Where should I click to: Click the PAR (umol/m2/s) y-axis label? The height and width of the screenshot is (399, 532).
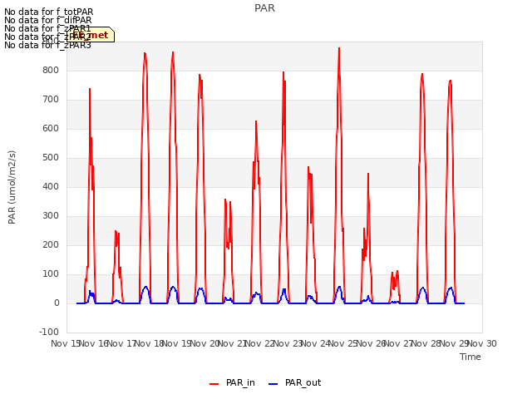tap(12, 187)
